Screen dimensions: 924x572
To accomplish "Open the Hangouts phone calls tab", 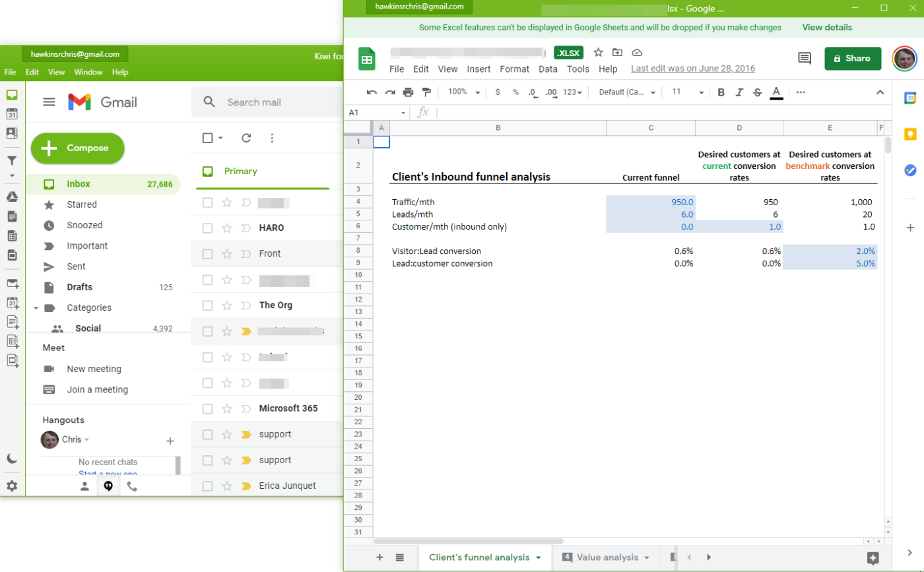I will [x=132, y=486].
